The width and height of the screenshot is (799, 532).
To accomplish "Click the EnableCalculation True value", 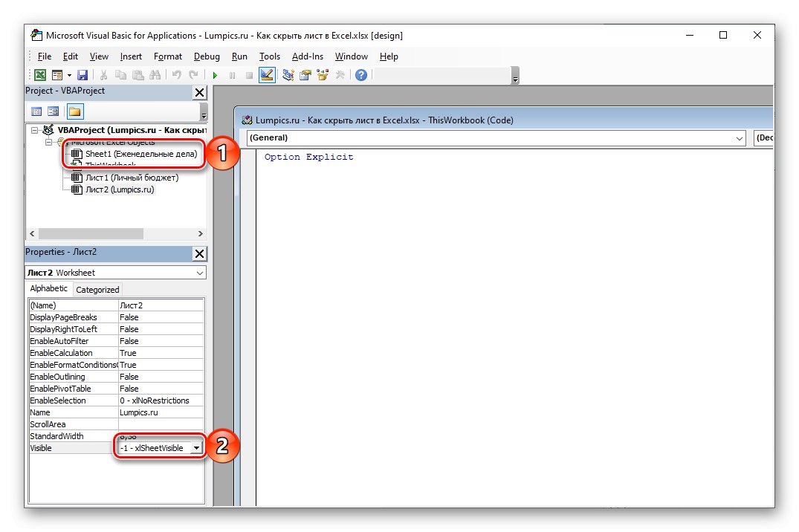I will (x=161, y=353).
